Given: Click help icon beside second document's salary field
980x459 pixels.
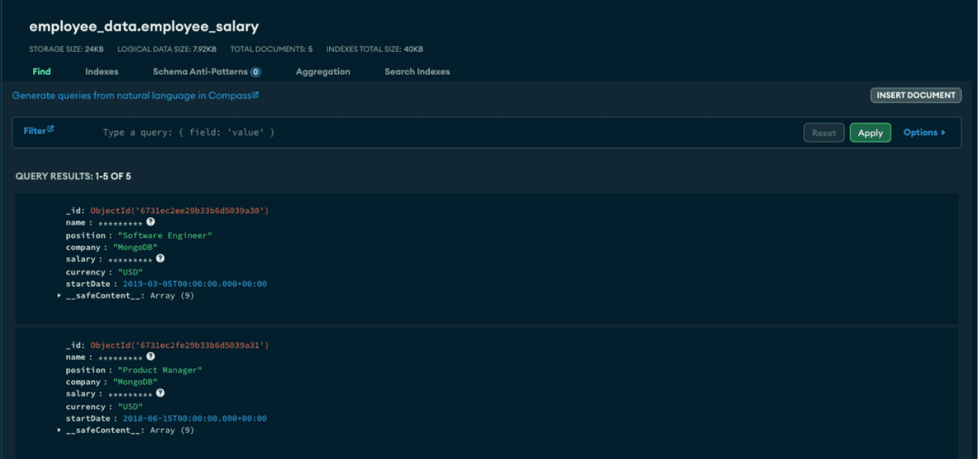Looking at the screenshot, I should click(160, 393).
